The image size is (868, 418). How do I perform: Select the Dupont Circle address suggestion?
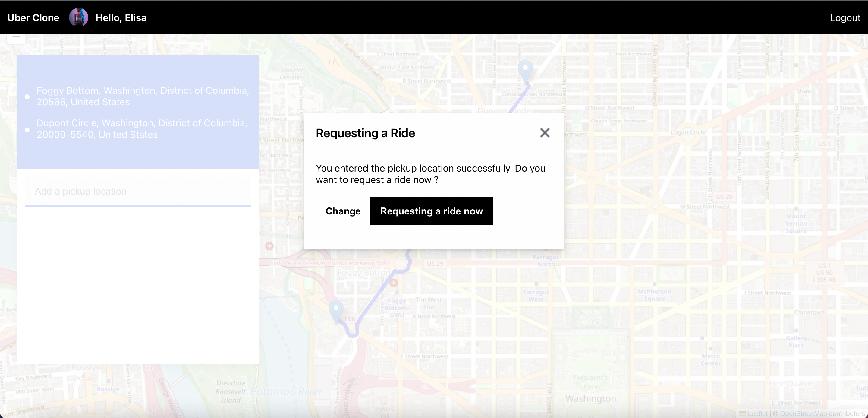(142, 129)
